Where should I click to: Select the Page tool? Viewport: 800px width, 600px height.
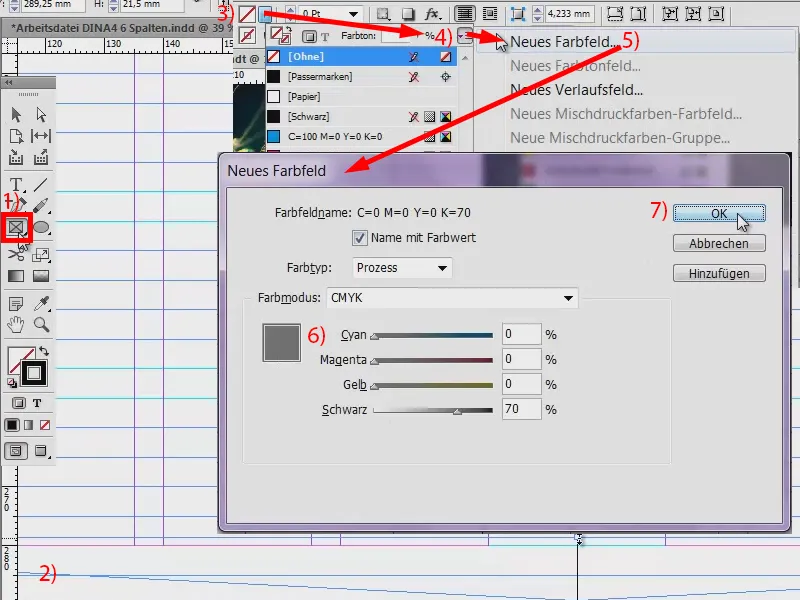16,136
